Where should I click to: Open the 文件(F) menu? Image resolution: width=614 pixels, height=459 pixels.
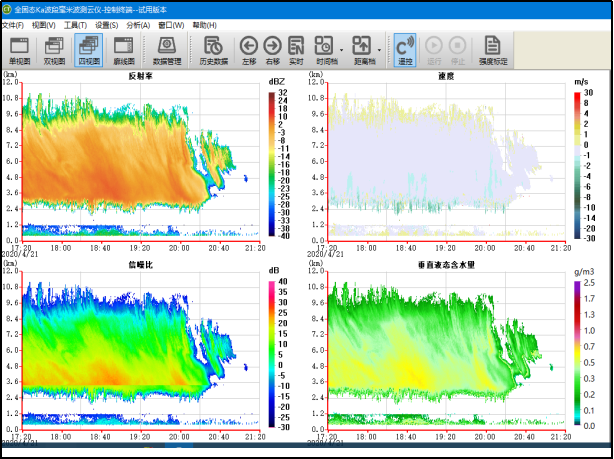13,25
